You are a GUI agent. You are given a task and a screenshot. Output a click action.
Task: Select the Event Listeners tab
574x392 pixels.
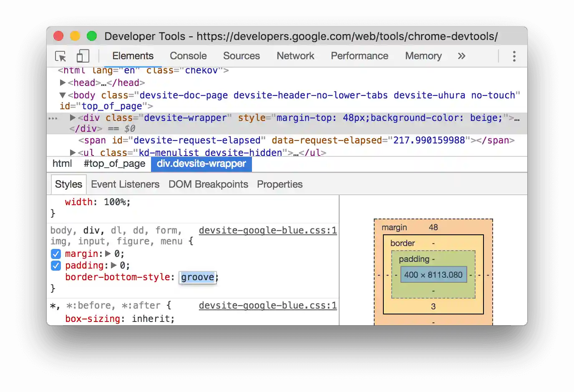point(125,184)
